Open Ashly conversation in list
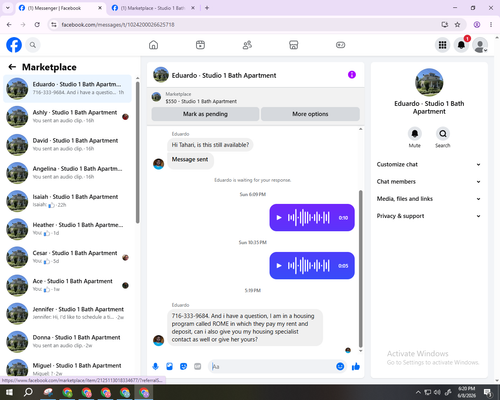Screen dimensions: 500x400 pyautogui.click(x=67, y=117)
